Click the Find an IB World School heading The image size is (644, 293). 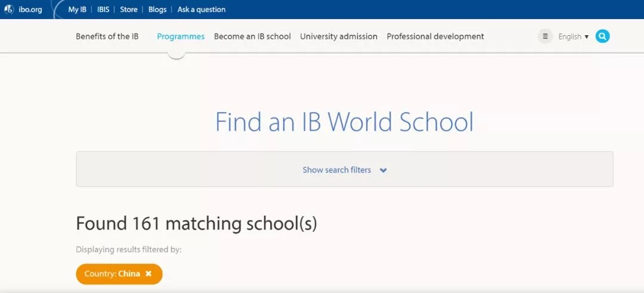click(x=344, y=122)
